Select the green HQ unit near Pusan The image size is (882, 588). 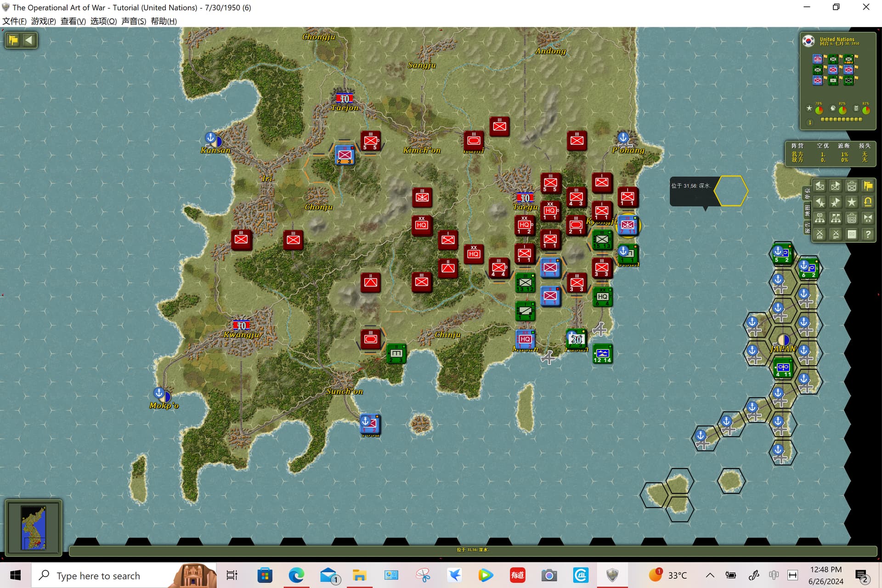pos(602,297)
